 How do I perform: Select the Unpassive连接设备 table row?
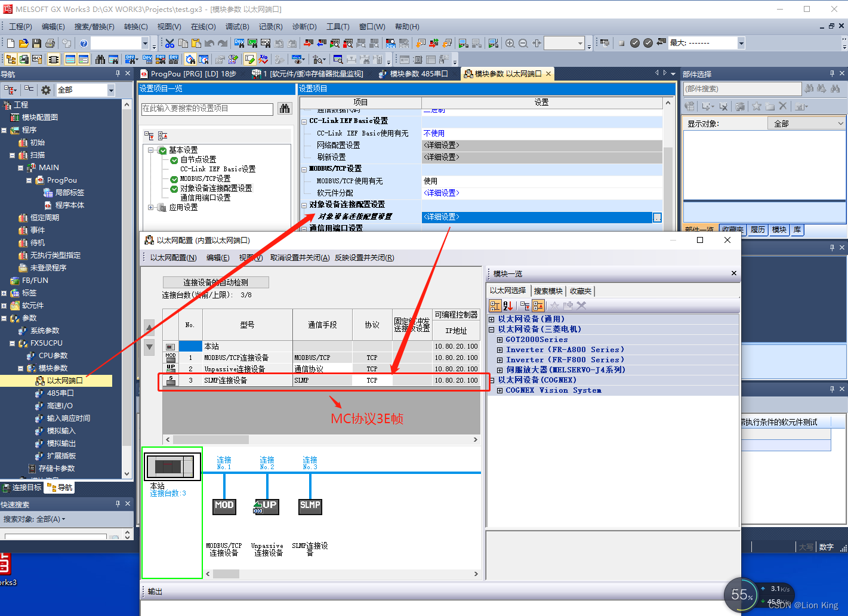pyautogui.click(x=321, y=369)
